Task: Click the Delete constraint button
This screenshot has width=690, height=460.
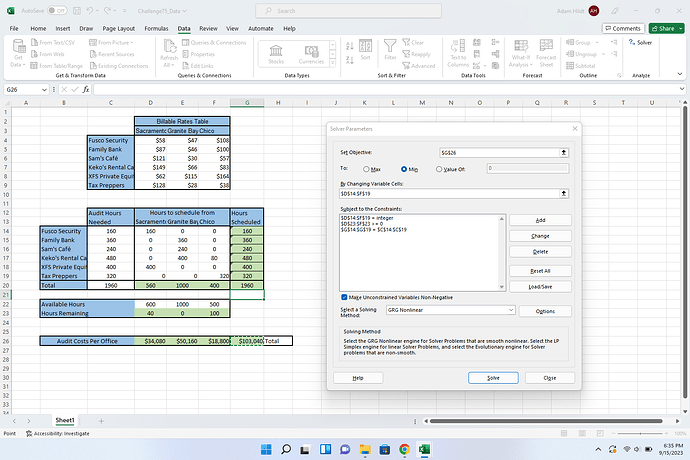Action: (x=540, y=252)
